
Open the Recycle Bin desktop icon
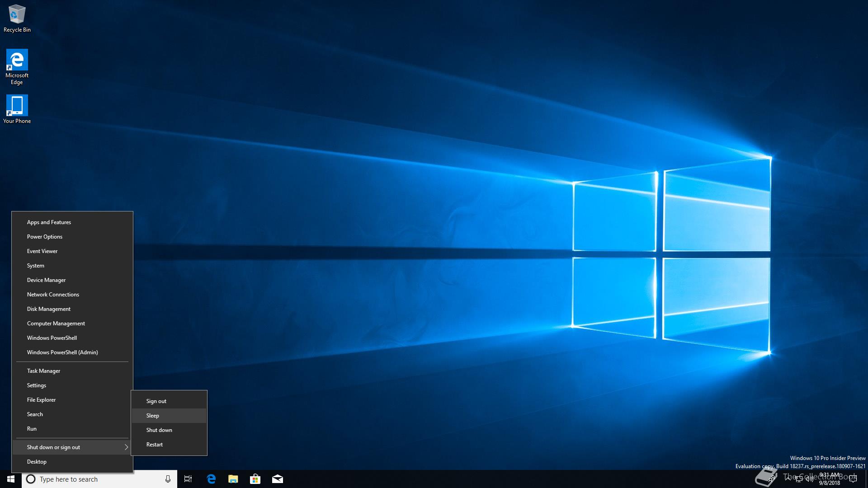[x=17, y=19]
